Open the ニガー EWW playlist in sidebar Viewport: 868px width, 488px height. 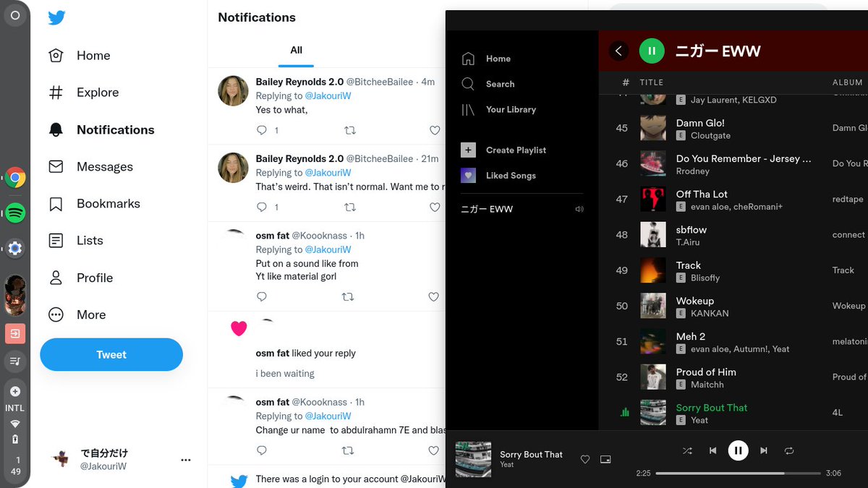pos(487,209)
